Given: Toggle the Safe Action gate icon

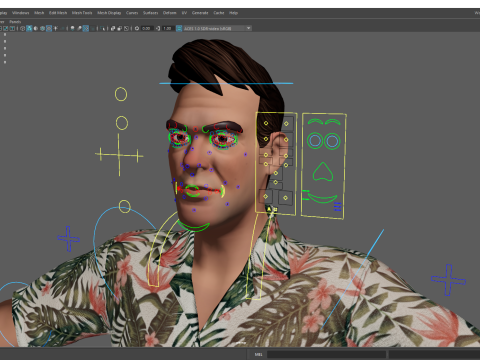Looking at the screenshot, I should [x=6, y=28].
